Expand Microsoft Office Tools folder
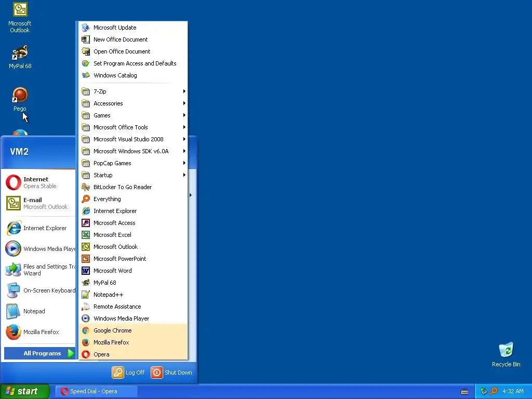Screen dimensions: 532x399 click(x=133, y=127)
